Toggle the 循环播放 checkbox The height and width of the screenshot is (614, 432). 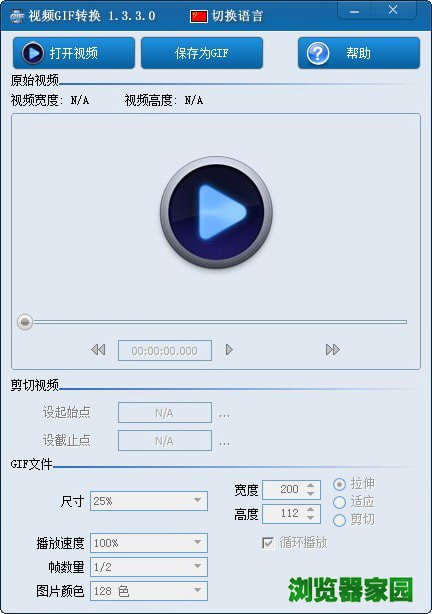268,543
